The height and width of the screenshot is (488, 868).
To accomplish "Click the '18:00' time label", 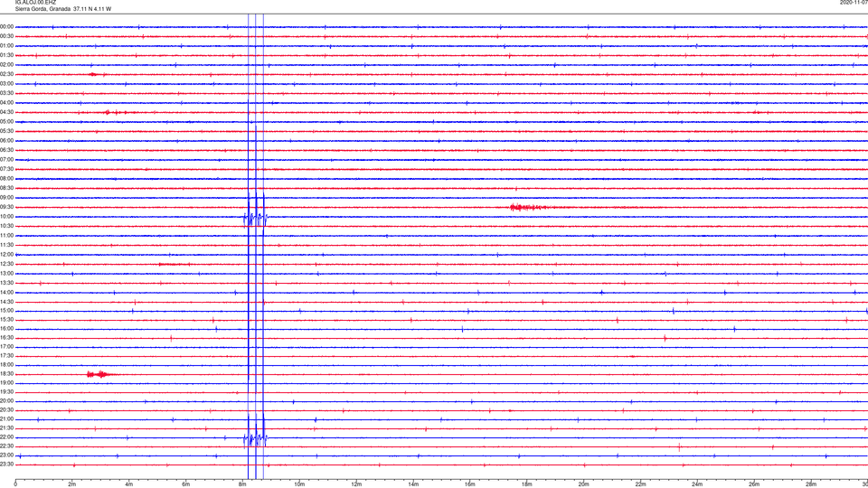I will 6,364.
